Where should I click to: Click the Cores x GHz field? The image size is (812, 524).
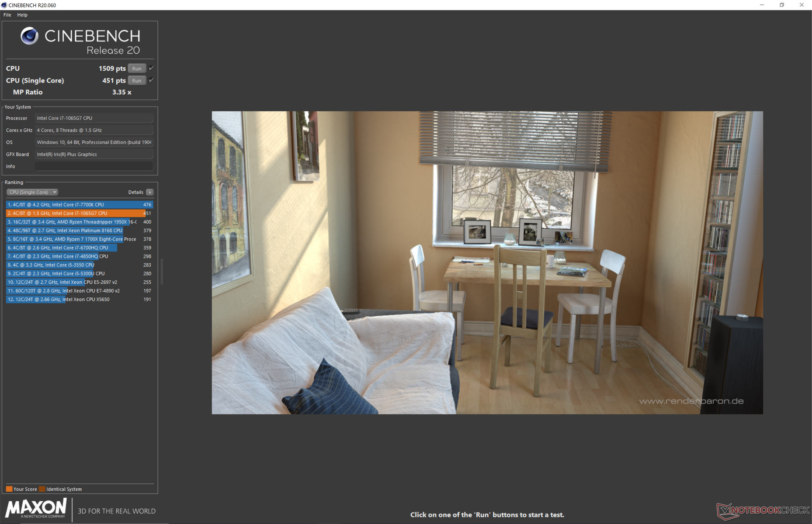coord(94,130)
